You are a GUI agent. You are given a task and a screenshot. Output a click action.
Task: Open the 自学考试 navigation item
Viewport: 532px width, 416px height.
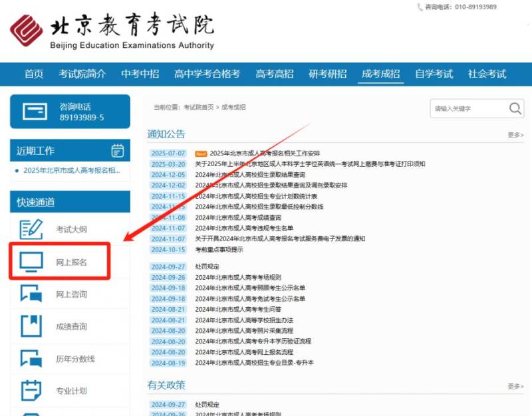coord(434,74)
